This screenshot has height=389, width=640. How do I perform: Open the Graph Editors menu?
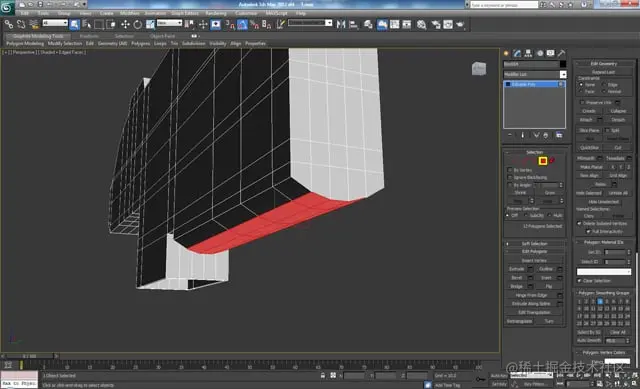click(184, 13)
